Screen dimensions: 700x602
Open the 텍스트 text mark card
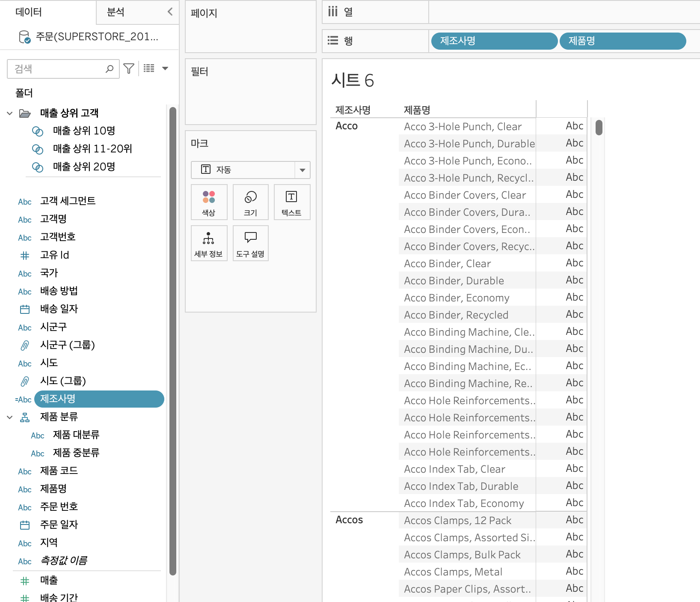pyautogui.click(x=292, y=202)
